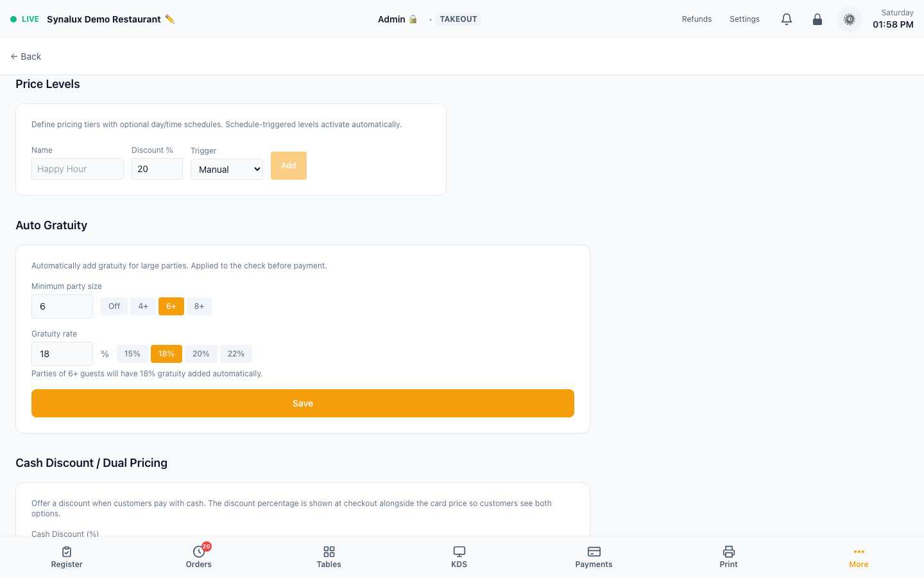Click the 01:58 PM clock
Screen dimensions: 924x578
click(893, 24)
